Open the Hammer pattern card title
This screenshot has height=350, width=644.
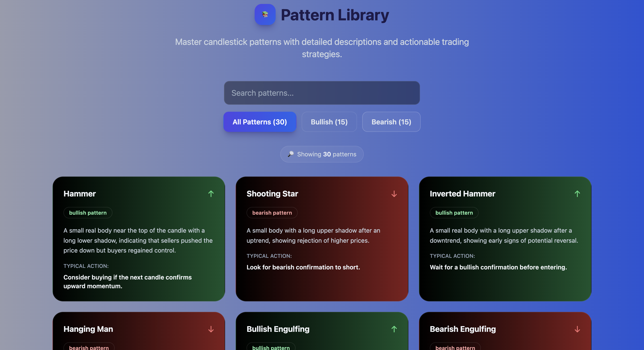click(x=79, y=194)
